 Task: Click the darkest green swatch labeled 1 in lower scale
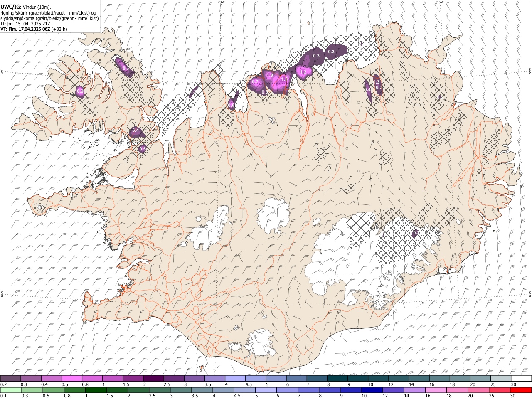96,390
